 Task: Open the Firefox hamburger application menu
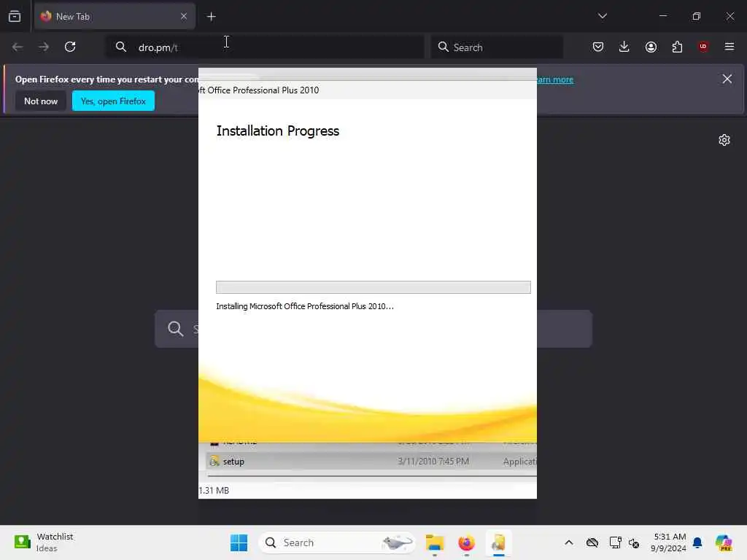click(x=729, y=47)
